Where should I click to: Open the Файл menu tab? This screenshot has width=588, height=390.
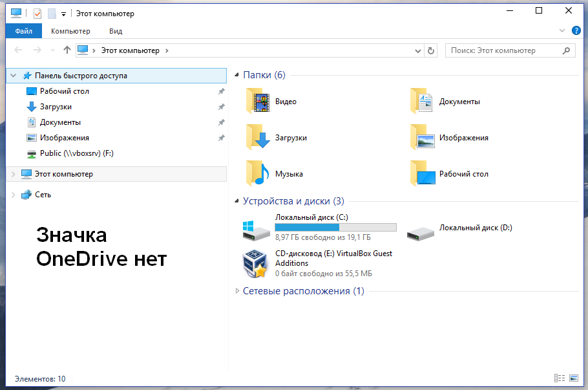pos(24,31)
